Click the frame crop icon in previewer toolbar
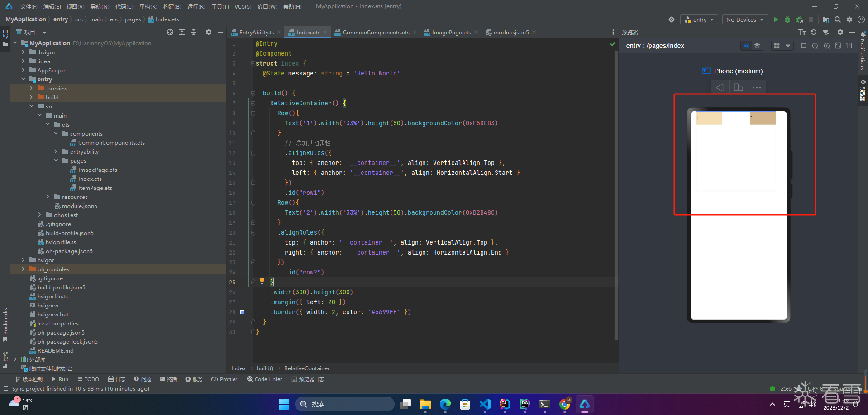The height and width of the screenshot is (415, 868). [x=804, y=46]
